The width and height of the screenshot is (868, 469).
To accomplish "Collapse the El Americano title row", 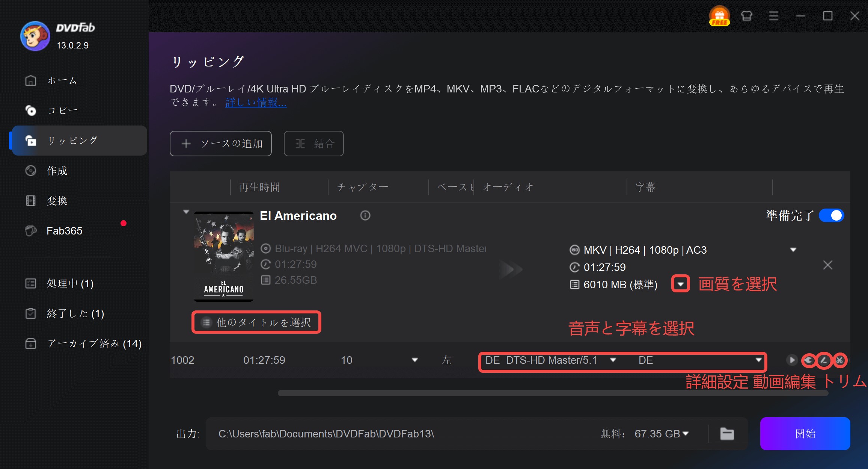I will (x=186, y=212).
